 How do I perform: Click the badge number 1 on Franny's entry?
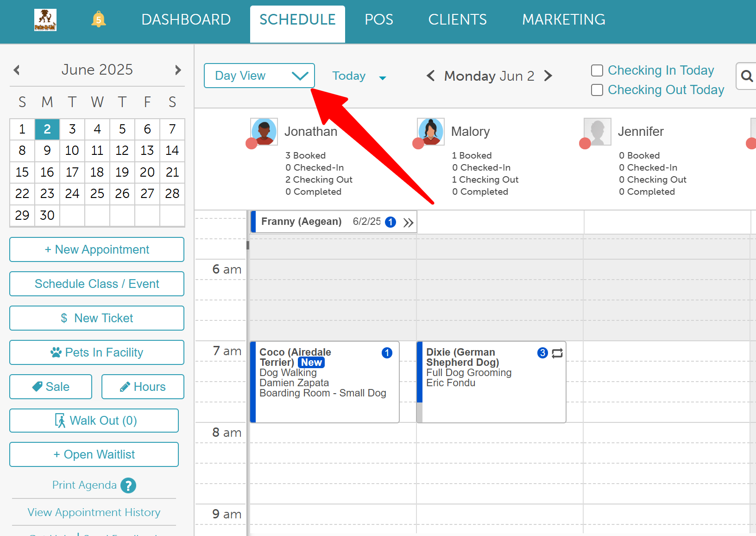[x=391, y=222]
